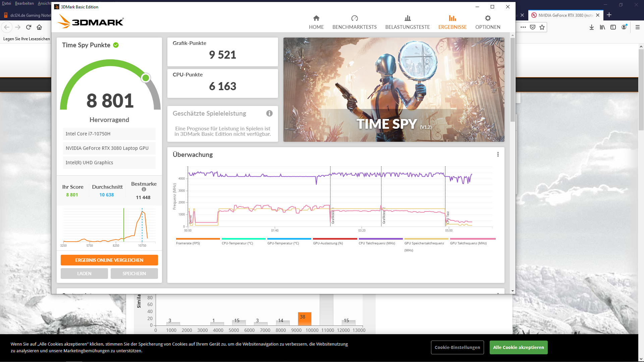Viewport: 644px width, 362px height.
Task: Click ERGEBNIS ONLINE VERGLEICHEN button
Action: tap(109, 260)
